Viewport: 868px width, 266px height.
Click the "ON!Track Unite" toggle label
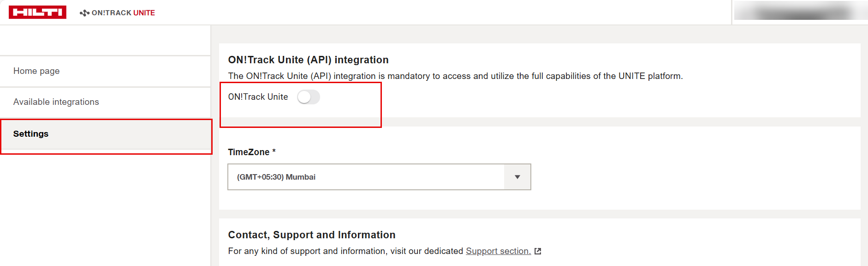pos(258,97)
